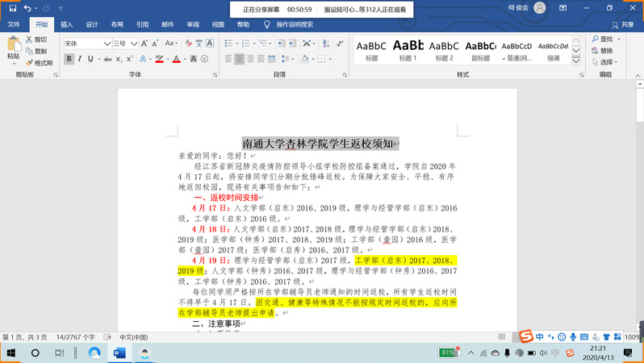
Task: Open the Insert (插入) ribbon tab
Action: pyautogui.click(x=66, y=24)
